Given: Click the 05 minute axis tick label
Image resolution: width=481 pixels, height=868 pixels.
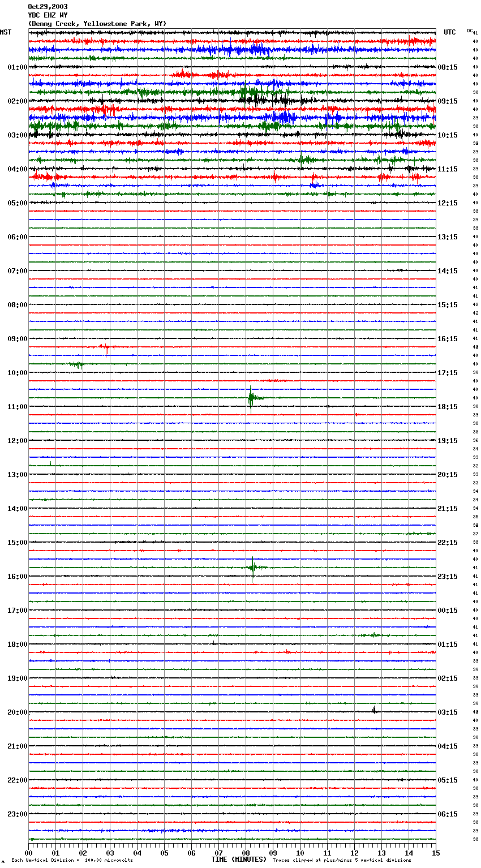Looking at the screenshot, I should pos(164,853).
